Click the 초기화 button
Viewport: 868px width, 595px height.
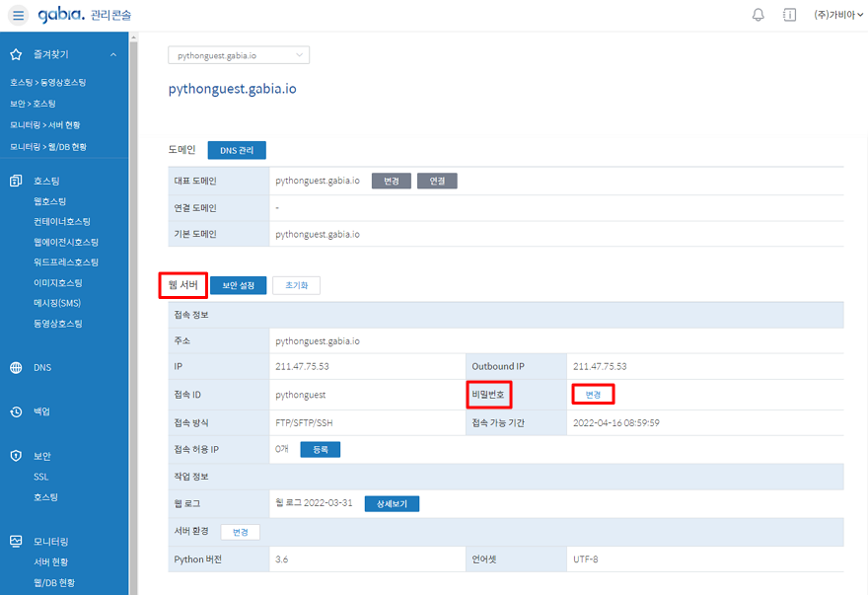point(296,285)
